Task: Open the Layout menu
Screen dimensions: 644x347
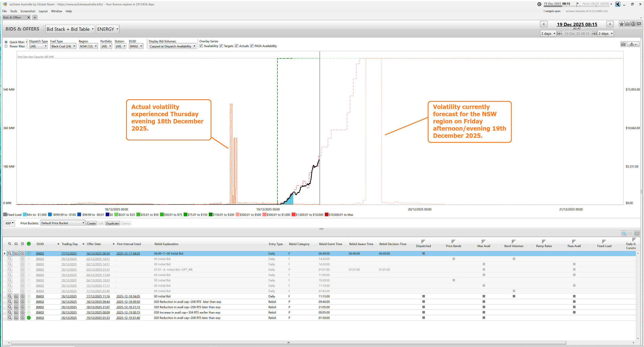Action: point(43,11)
